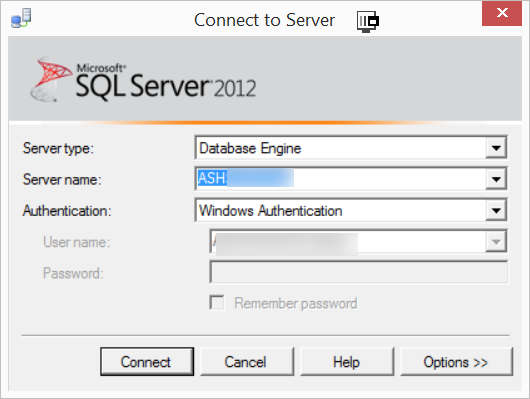The image size is (530, 399).
Task: Click the greyed User name dropdown arrow
Action: click(x=496, y=241)
